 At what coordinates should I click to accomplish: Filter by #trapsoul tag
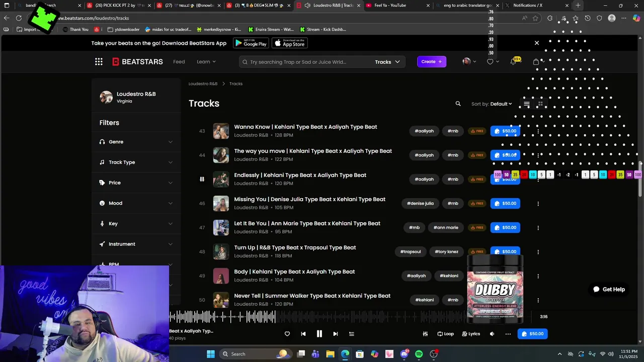(411, 252)
